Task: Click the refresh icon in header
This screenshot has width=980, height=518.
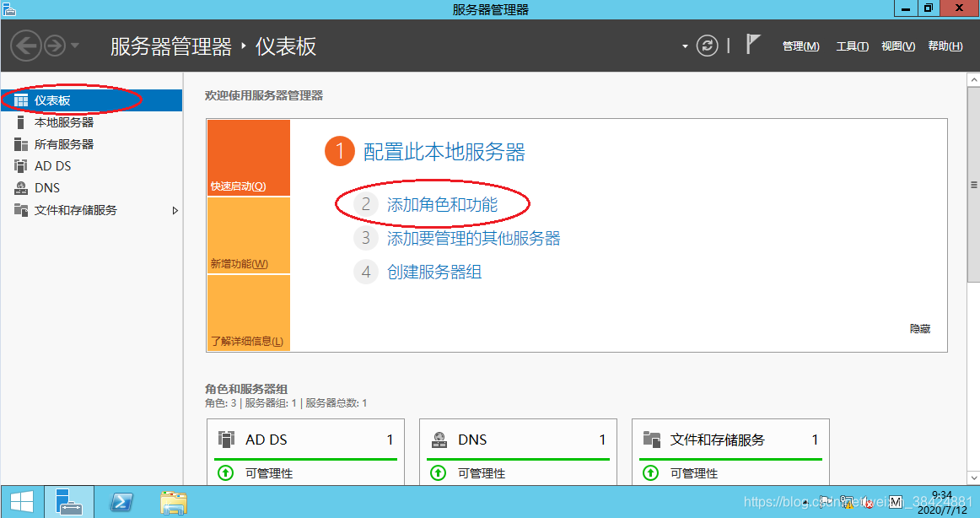Action: pyautogui.click(x=707, y=46)
